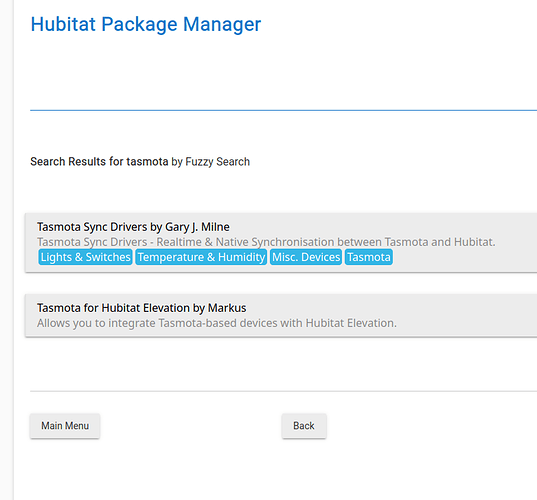Click the Hubitat Package Manager heading

pos(146,24)
